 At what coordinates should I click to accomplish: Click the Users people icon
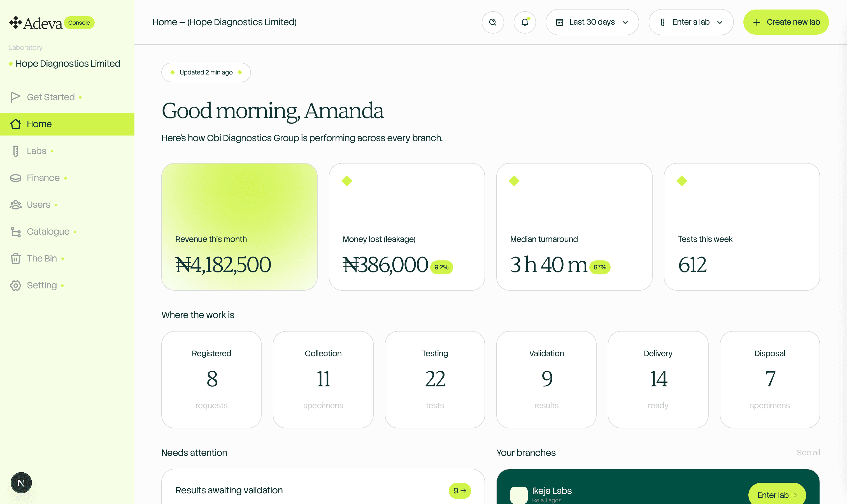[x=15, y=205]
